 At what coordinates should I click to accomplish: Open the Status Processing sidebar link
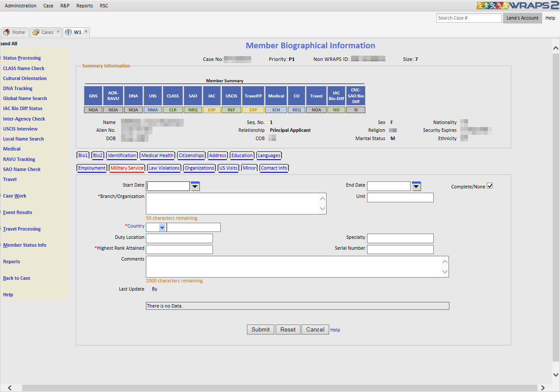pyautogui.click(x=22, y=58)
